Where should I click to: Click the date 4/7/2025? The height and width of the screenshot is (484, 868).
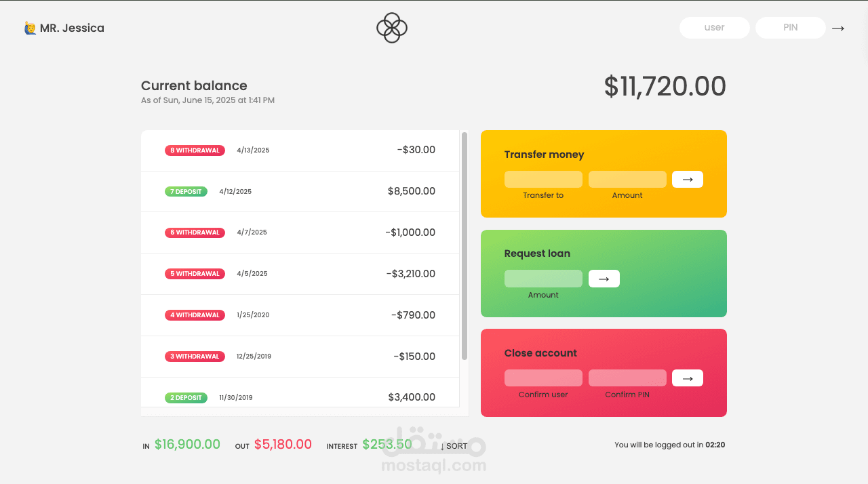tap(252, 233)
